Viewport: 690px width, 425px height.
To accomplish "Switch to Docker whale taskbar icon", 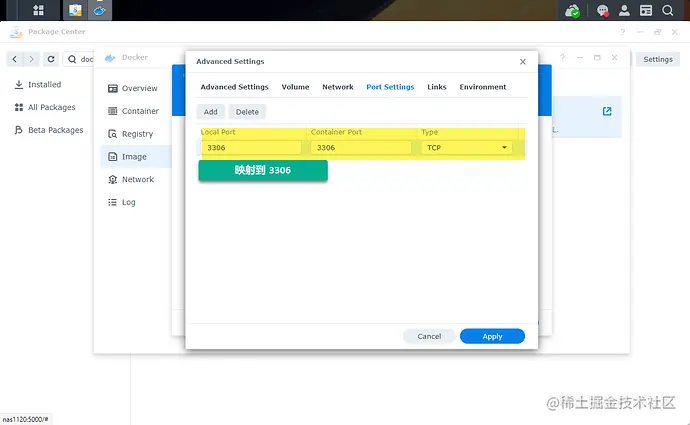I will tap(99, 10).
